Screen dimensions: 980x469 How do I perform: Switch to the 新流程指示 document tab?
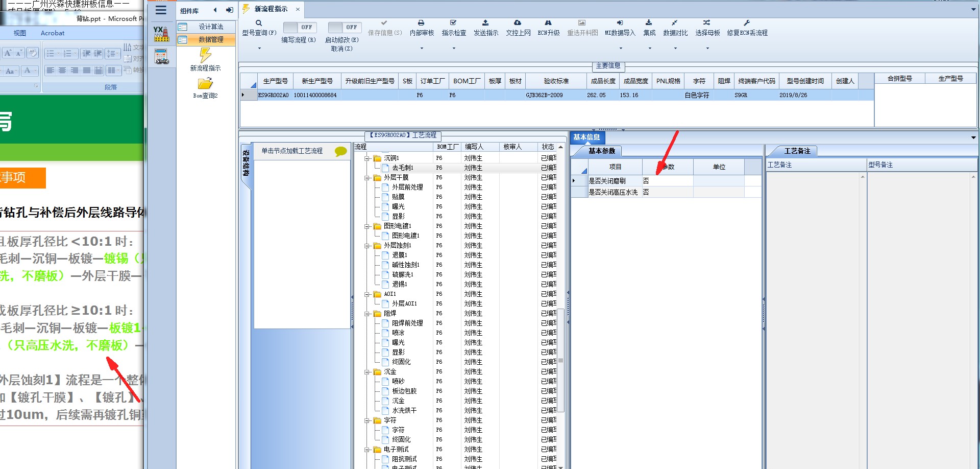(x=271, y=9)
